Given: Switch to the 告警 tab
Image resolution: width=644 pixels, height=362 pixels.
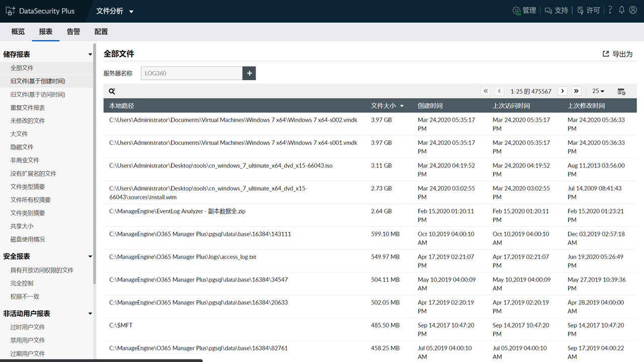Looking at the screenshot, I should [x=73, y=32].
